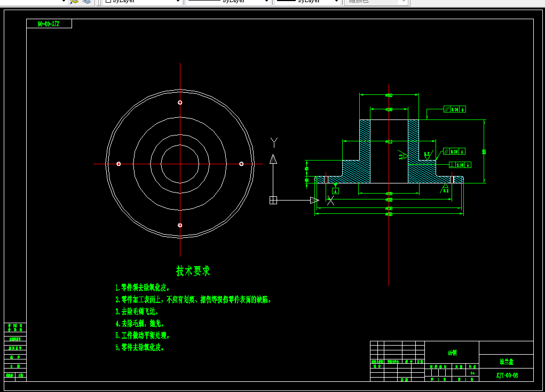
Task: Select the lower parallelism tolerance frame
Action: 454,151
